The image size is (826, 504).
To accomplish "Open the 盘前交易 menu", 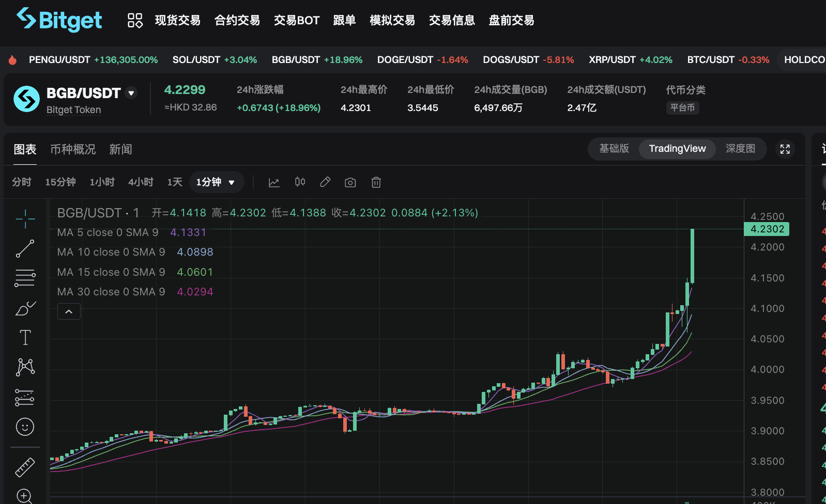I will click(511, 20).
